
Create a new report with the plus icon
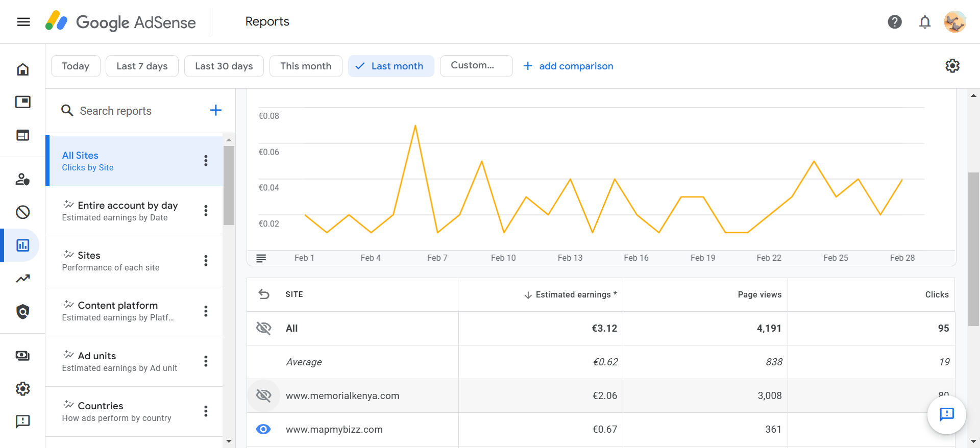[x=216, y=110]
